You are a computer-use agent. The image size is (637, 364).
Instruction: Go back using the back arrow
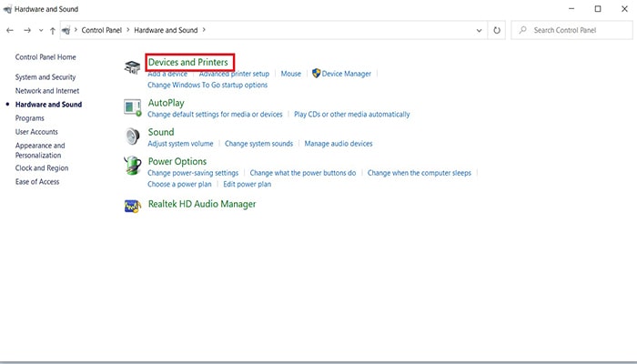pyautogui.click(x=10, y=30)
